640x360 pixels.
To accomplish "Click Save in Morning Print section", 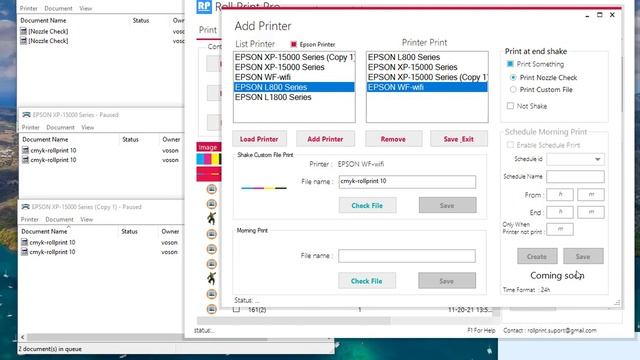I will 447,281.
